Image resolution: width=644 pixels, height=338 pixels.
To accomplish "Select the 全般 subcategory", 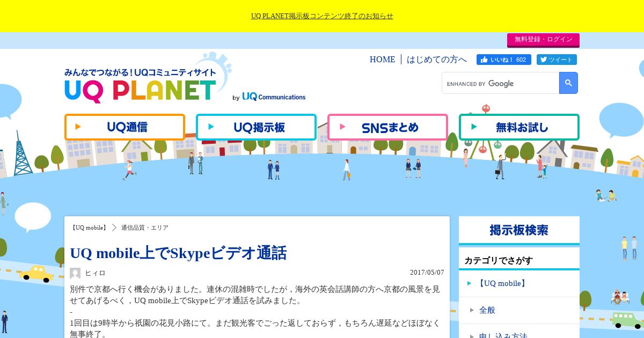I will pos(519,310).
